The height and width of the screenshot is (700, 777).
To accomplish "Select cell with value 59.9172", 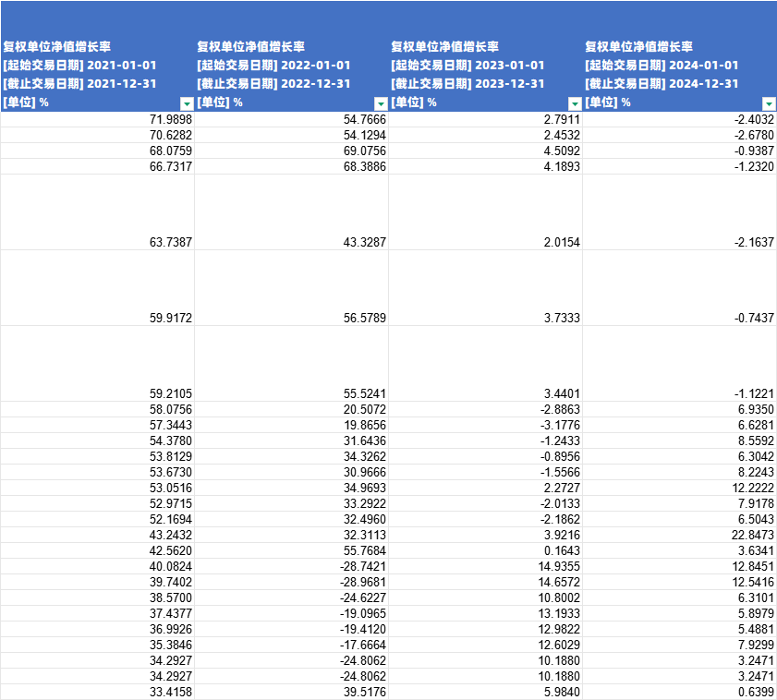I will [98, 288].
